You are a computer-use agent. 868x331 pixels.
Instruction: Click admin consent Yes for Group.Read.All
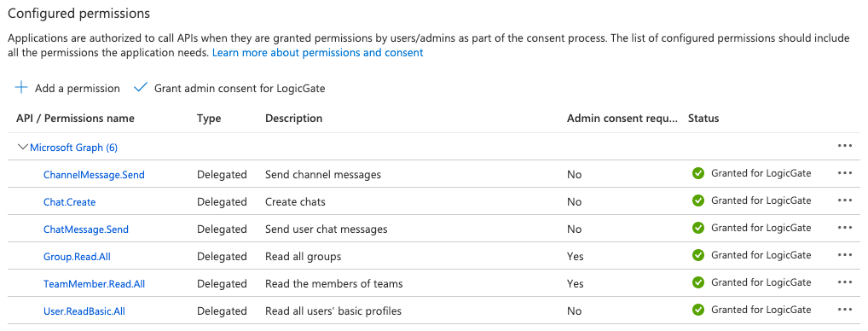pos(576,256)
